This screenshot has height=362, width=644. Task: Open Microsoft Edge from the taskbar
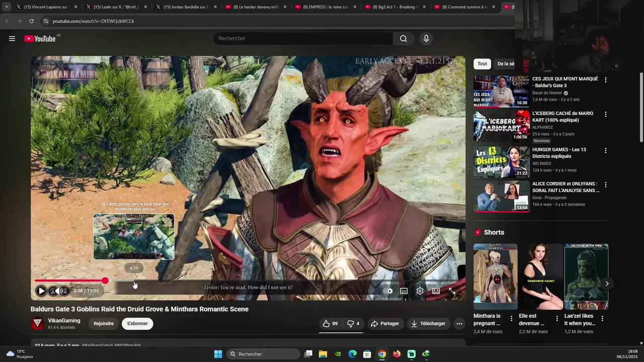click(x=353, y=354)
